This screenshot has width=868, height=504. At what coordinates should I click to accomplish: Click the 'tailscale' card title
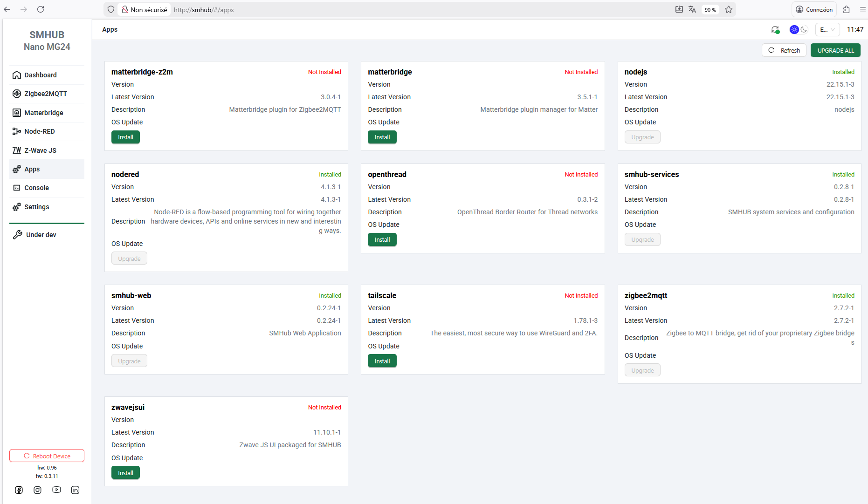point(382,295)
